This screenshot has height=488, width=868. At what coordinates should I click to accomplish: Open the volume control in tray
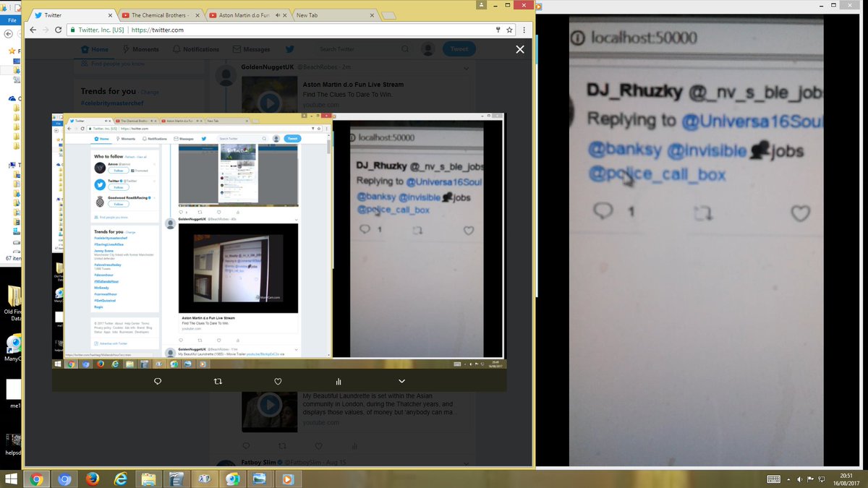coord(799,479)
